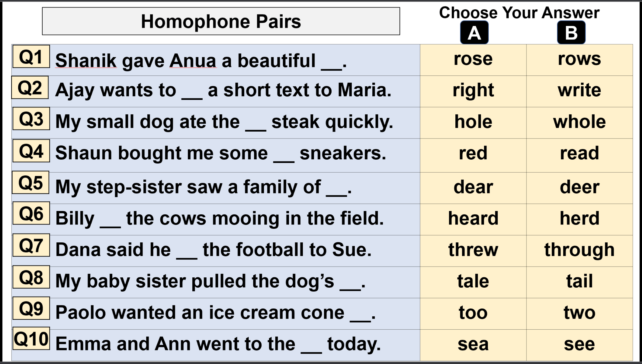Click the Q1 question label

[31, 57]
